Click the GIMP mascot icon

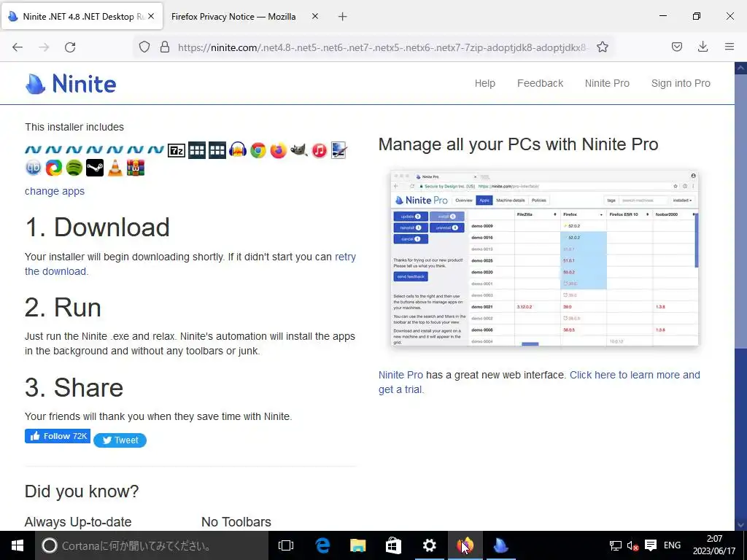(x=299, y=150)
